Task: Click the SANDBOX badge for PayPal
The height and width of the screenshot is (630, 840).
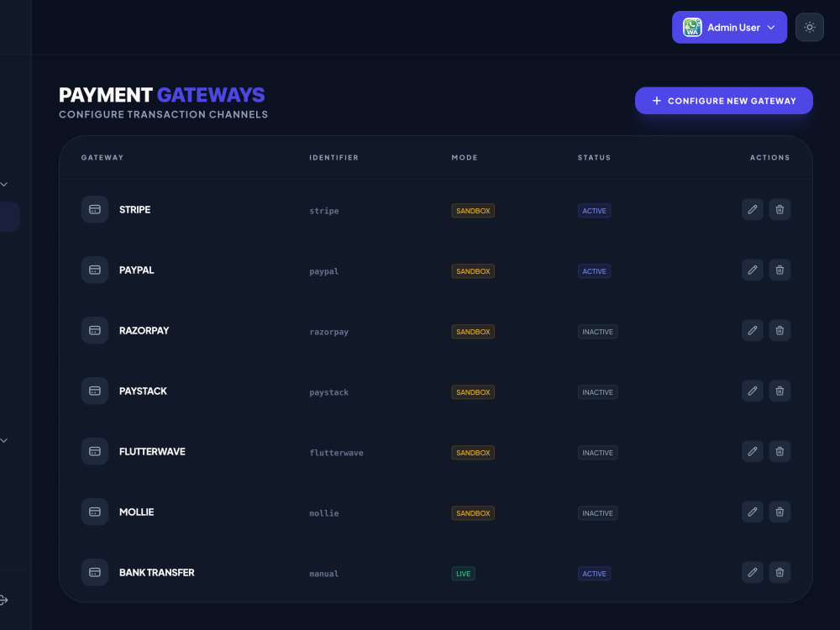Action: (x=473, y=271)
